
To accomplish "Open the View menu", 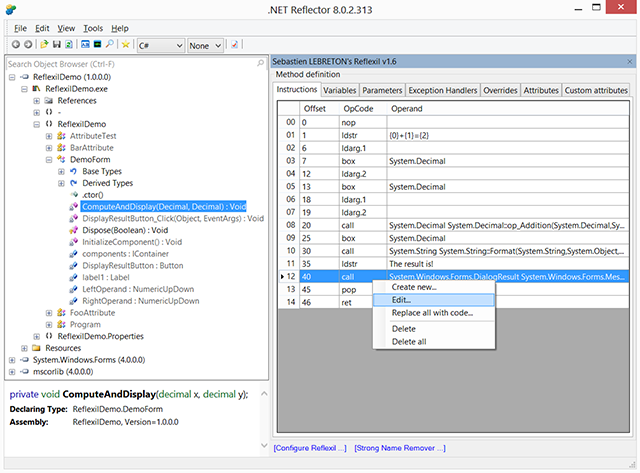I will point(66,28).
